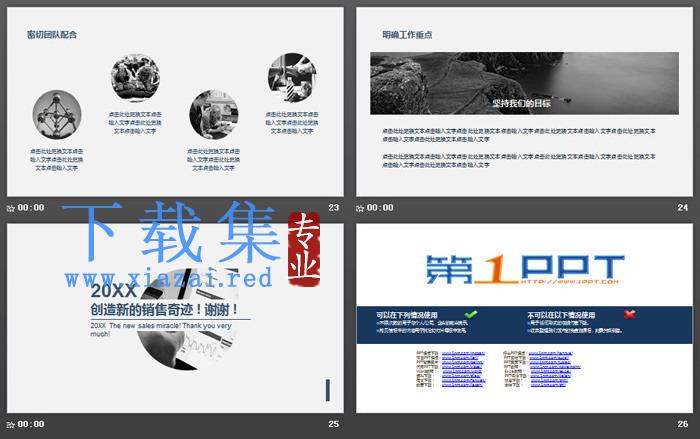Click transition star icon under slide 25
The width and height of the screenshot is (700, 439).
click(x=11, y=425)
